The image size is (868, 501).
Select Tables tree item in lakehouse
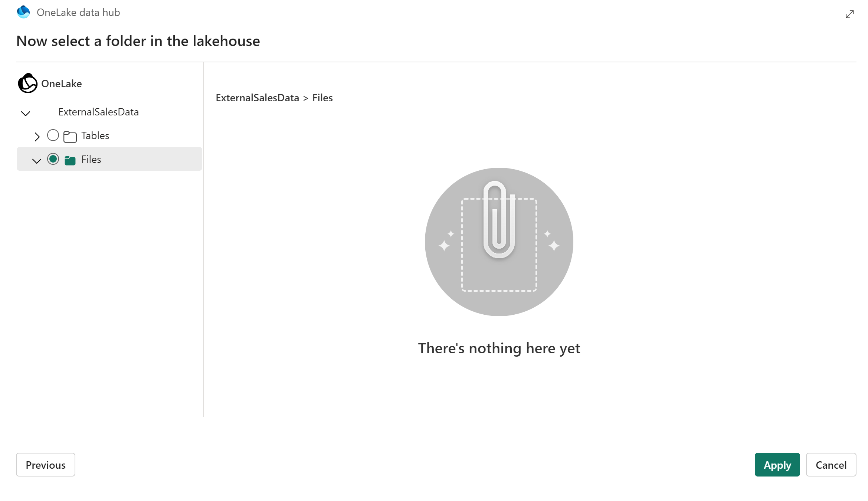[x=95, y=135]
